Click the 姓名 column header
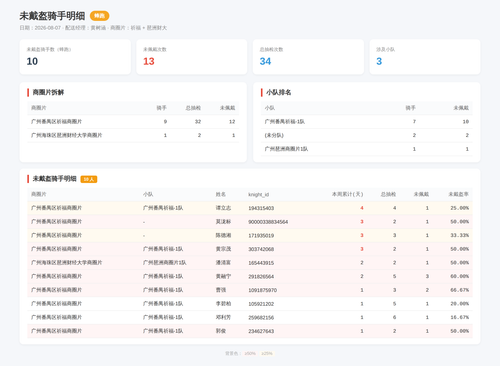The height and width of the screenshot is (366, 500). 221,194
